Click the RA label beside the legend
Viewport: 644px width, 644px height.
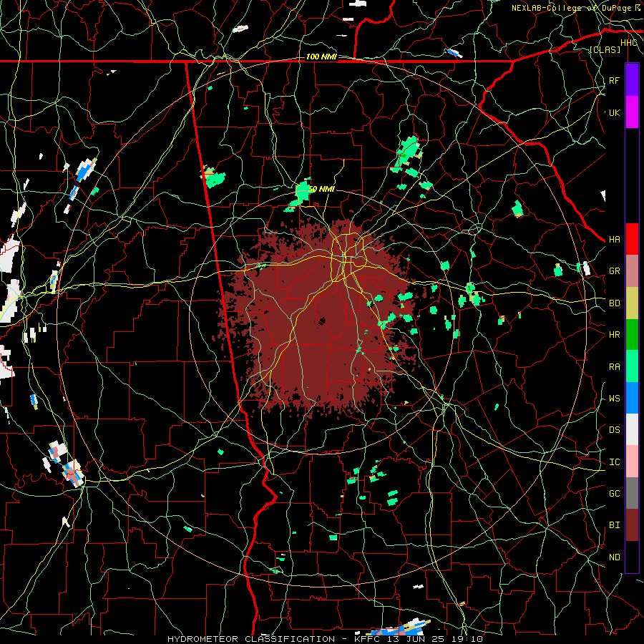pos(614,367)
